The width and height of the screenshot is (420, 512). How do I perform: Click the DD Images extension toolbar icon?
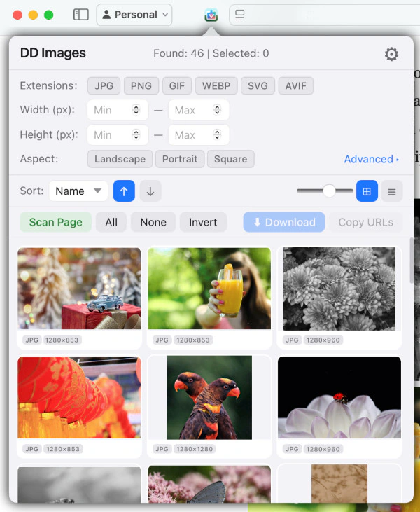pos(211,15)
